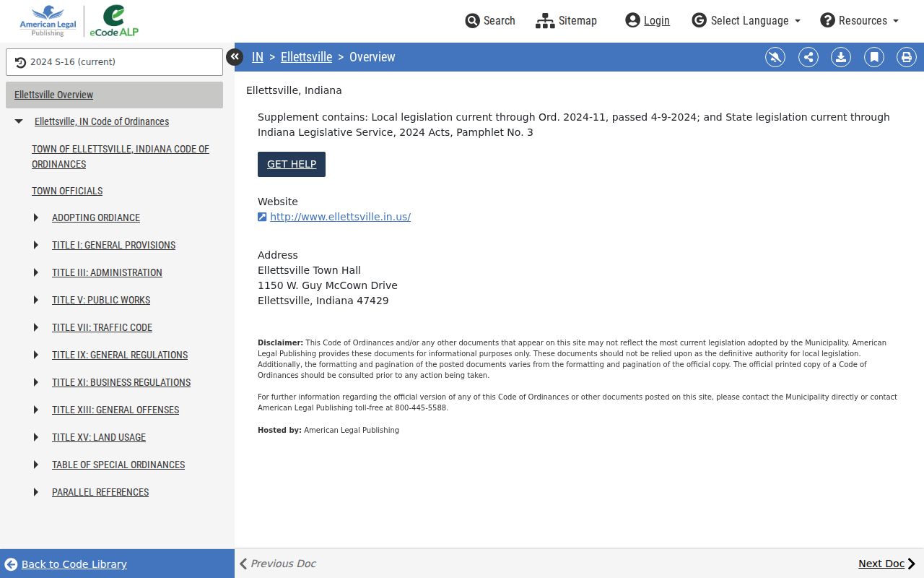Click external link icon beside website URL
This screenshot has width=924, height=578.
[262, 217]
